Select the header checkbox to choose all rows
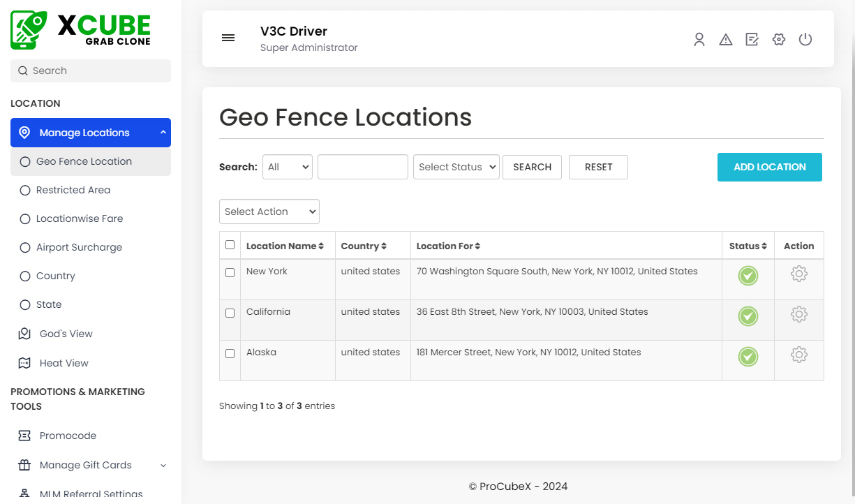This screenshot has width=855, height=504. click(x=230, y=245)
